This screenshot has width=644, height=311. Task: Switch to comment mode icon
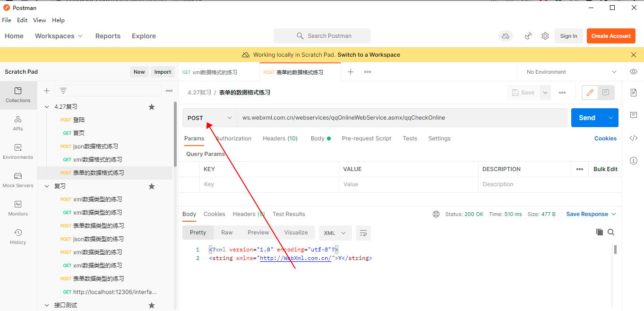(x=606, y=93)
